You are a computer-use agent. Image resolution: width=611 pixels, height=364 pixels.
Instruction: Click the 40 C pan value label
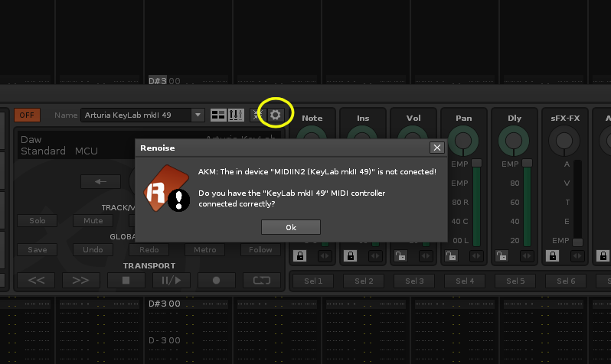[460, 222]
